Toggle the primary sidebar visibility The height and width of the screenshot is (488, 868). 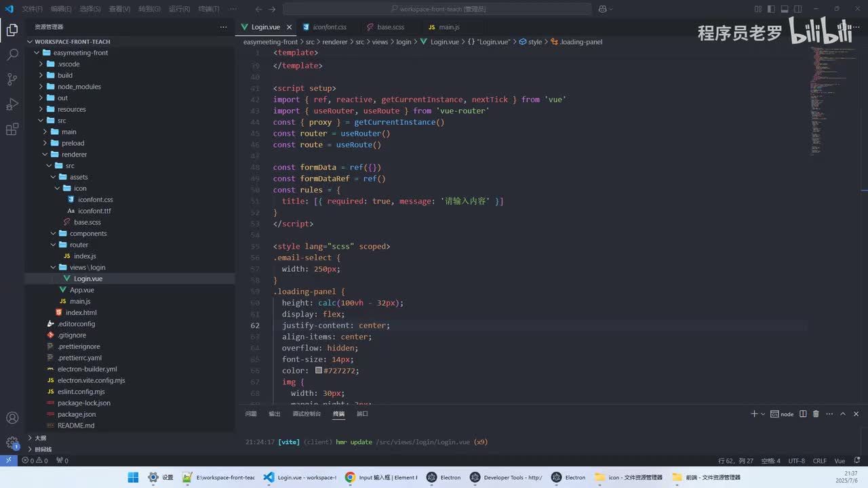[x=770, y=9]
